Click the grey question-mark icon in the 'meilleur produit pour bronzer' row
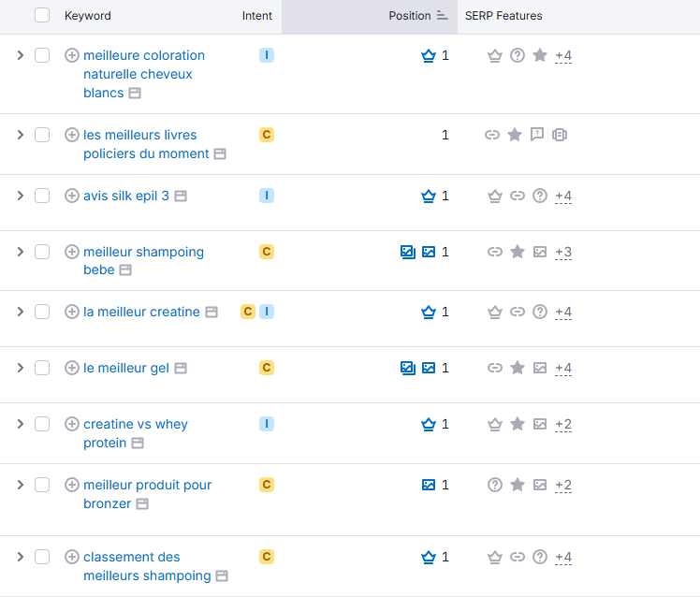The height and width of the screenshot is (597, 700). click(x=495, y=485)
